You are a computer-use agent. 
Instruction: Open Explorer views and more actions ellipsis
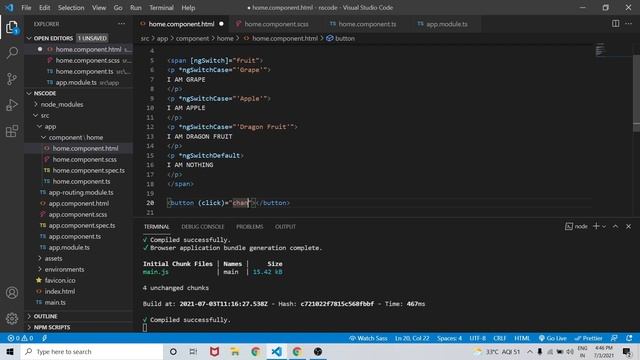click(x=121, y=24)
